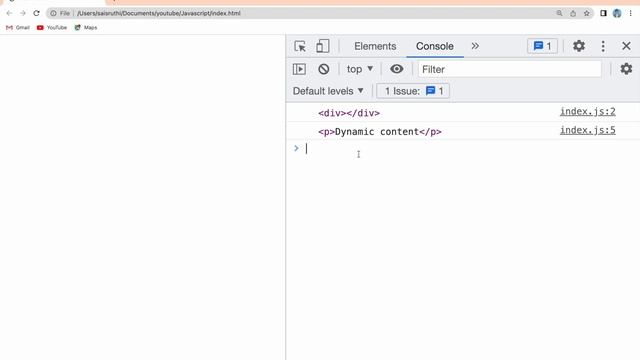
Task: Open the top JavaScript context dropdown
Action: (360, 69)
